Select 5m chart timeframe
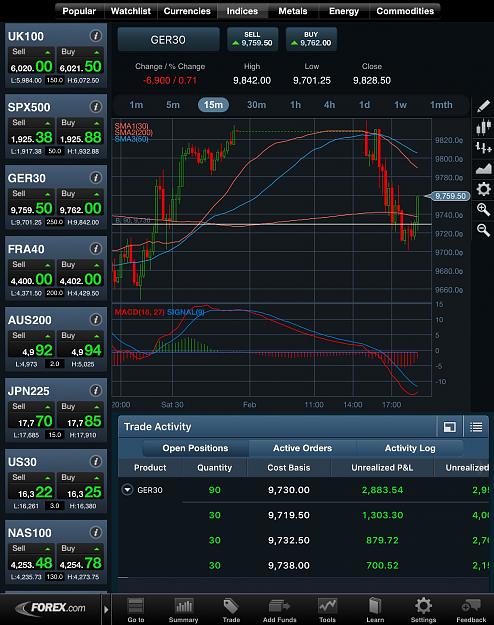Image resolution: width=494 pixels, height=625 pixels. click(x=173, y=105)
